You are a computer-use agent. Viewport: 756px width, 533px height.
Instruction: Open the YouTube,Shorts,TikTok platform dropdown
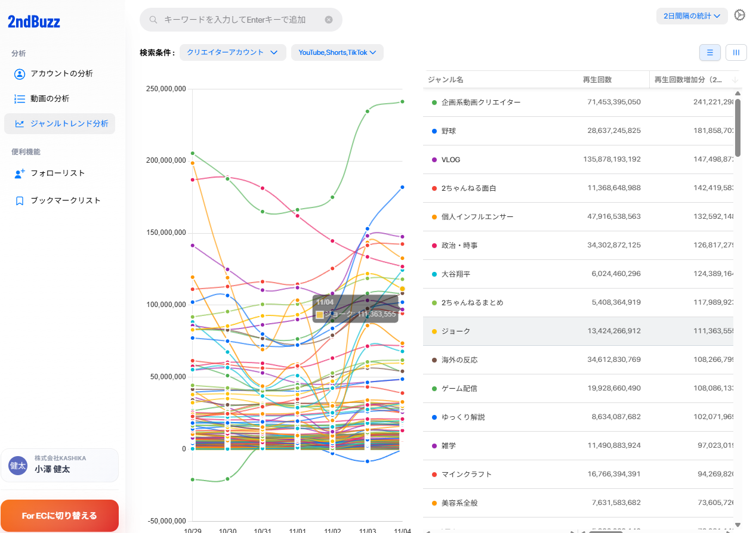tap(337, 52)
